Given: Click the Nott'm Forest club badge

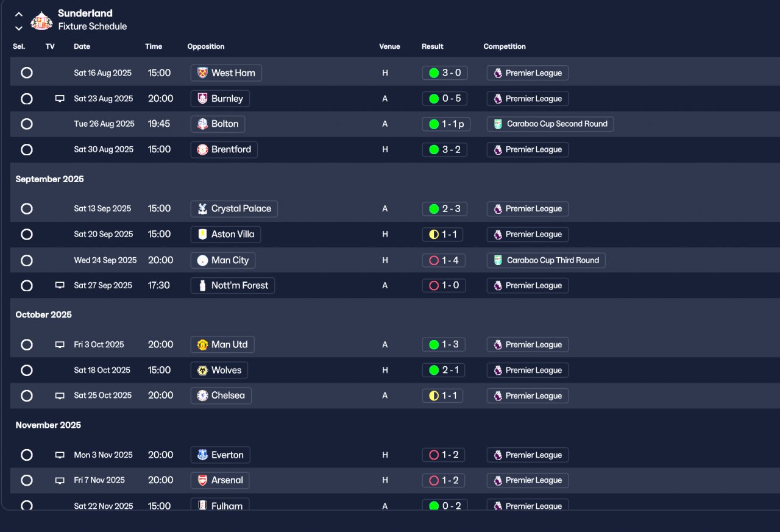Looking at the screenshot, I should click(203, 285).
